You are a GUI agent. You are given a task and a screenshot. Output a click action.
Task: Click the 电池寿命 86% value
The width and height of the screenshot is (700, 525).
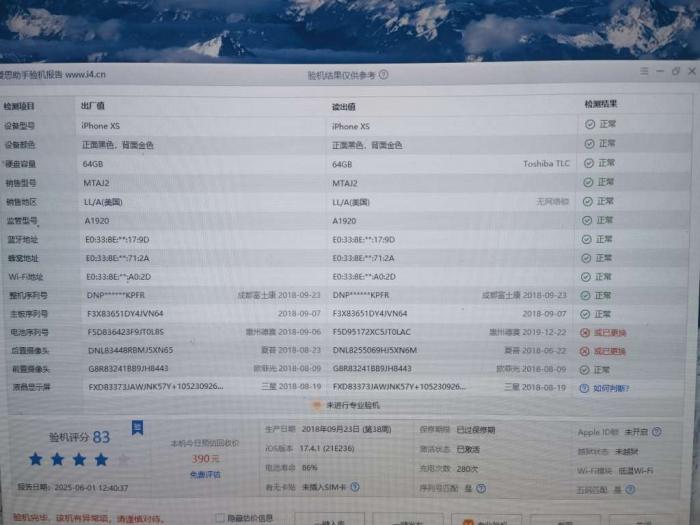pyautogui.click(x=309, y=468)
